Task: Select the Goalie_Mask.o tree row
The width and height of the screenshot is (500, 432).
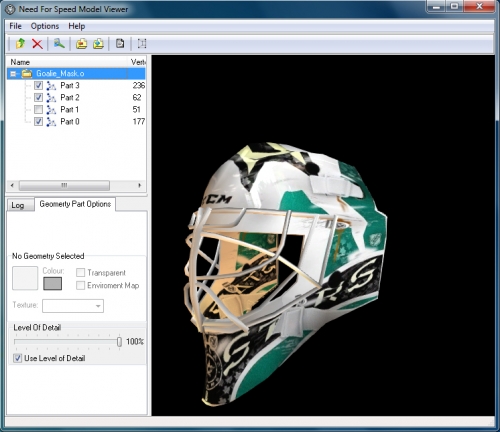Action: (76, 73)
